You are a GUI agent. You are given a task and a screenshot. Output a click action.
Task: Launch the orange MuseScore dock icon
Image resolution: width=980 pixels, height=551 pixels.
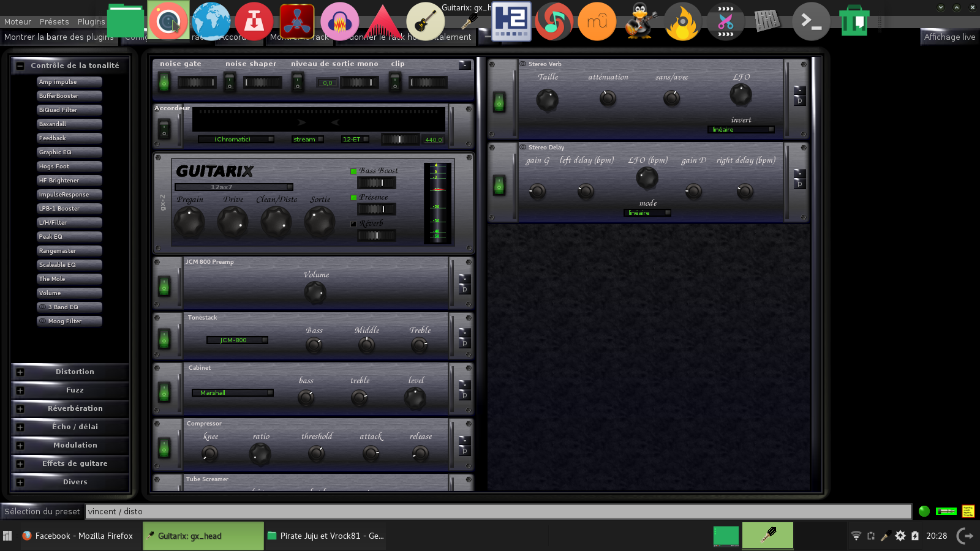597,21
